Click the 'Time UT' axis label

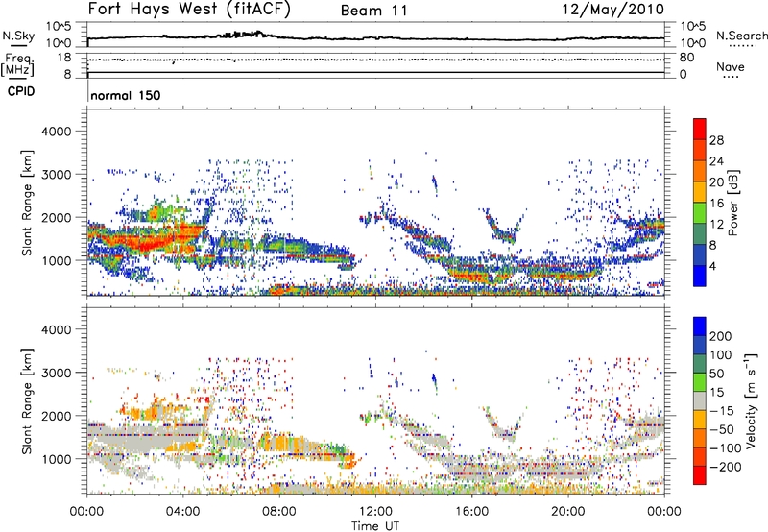tap(375, 526)
